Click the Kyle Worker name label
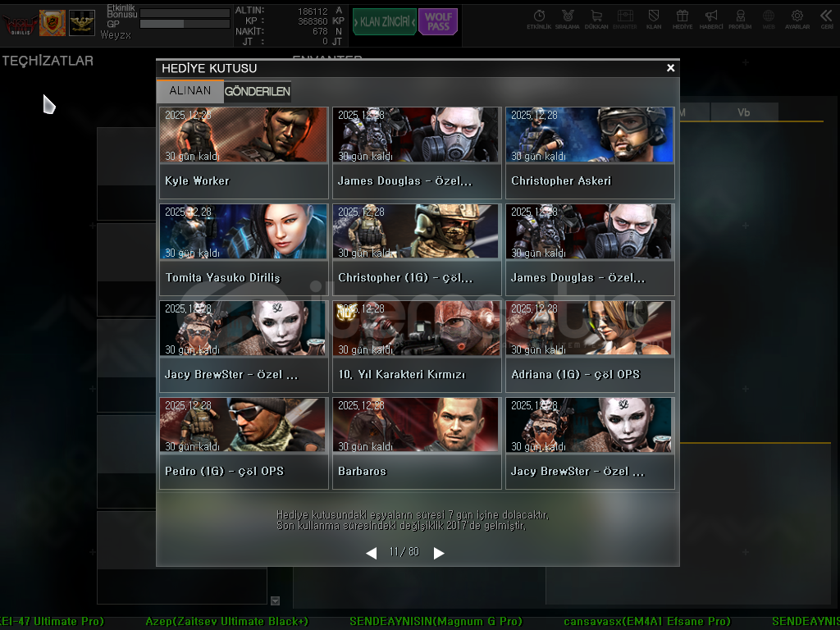The image size is (840, 630). pyautogui.click(x=197, y=181)
